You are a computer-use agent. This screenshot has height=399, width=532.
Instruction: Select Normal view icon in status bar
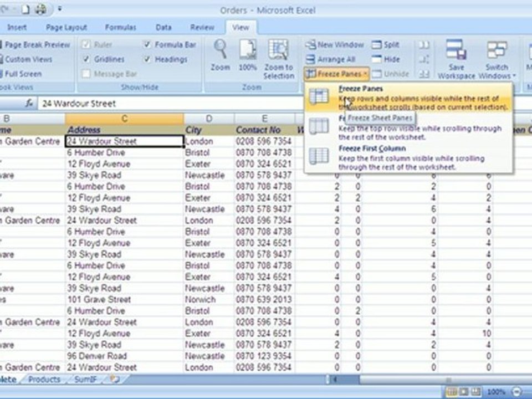pos(452,392)
